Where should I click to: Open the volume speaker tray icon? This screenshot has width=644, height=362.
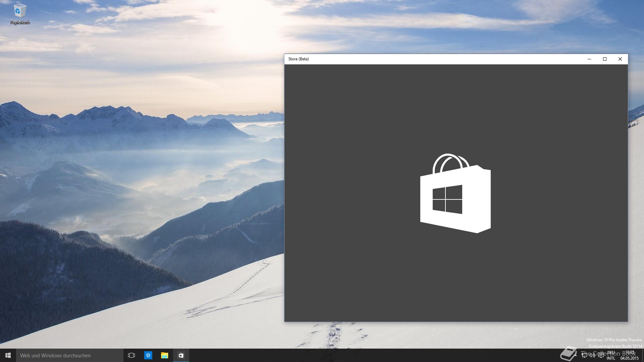tap(592, 355)
